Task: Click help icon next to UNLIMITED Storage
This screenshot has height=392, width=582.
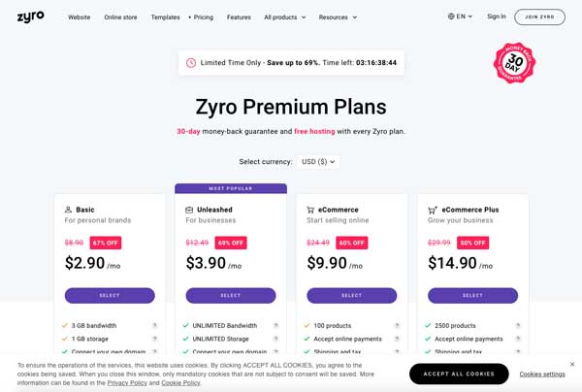Action: click(275, 339)
